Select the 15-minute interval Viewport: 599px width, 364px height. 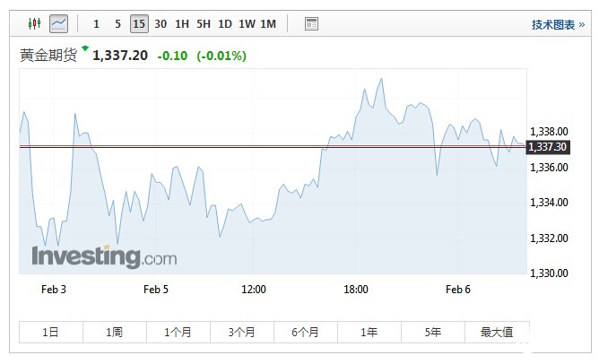139,23
